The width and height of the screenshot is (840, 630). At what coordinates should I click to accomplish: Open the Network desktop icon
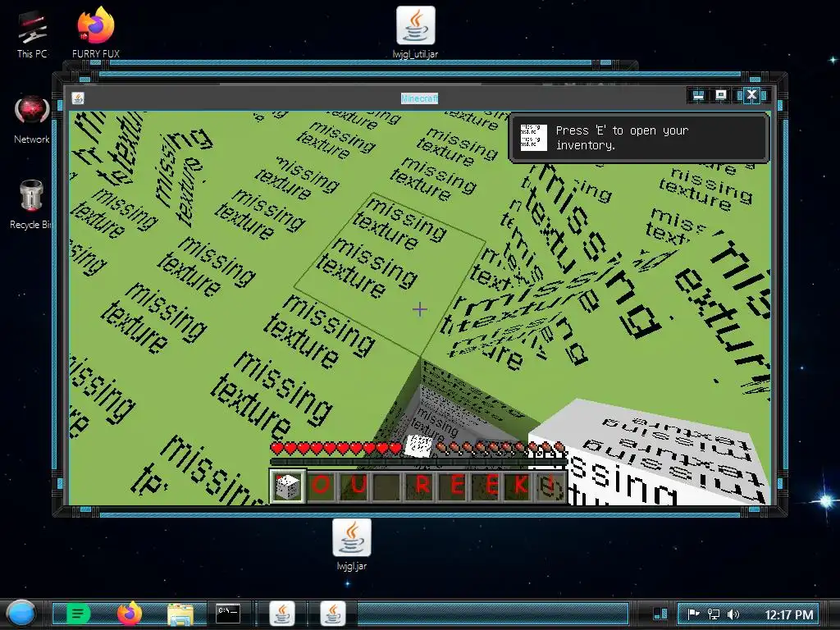pos(32,119)
